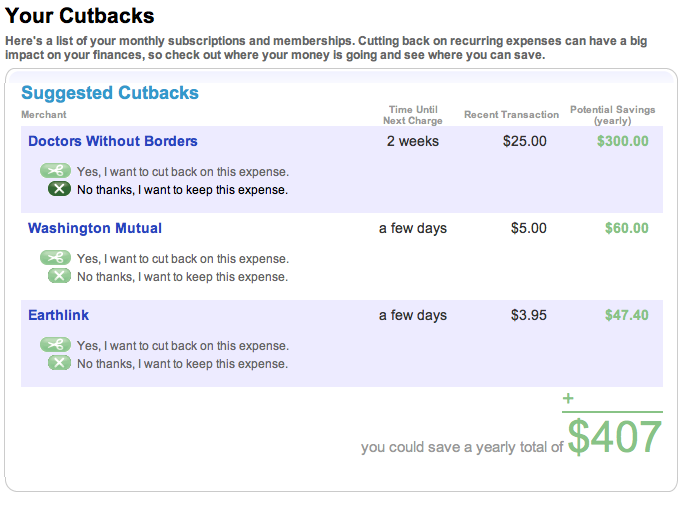
Task: Click the $407 yearly total
Action: coord(615,438)
